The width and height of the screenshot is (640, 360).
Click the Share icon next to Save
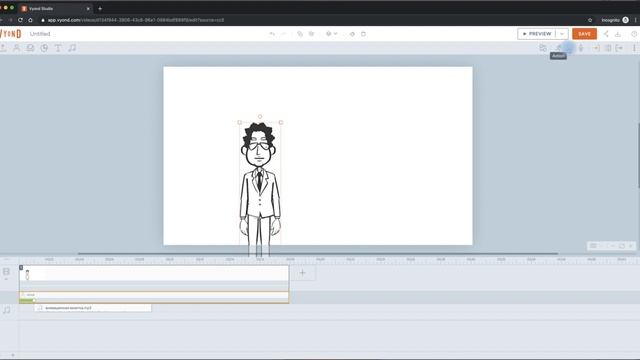point(606,34)
